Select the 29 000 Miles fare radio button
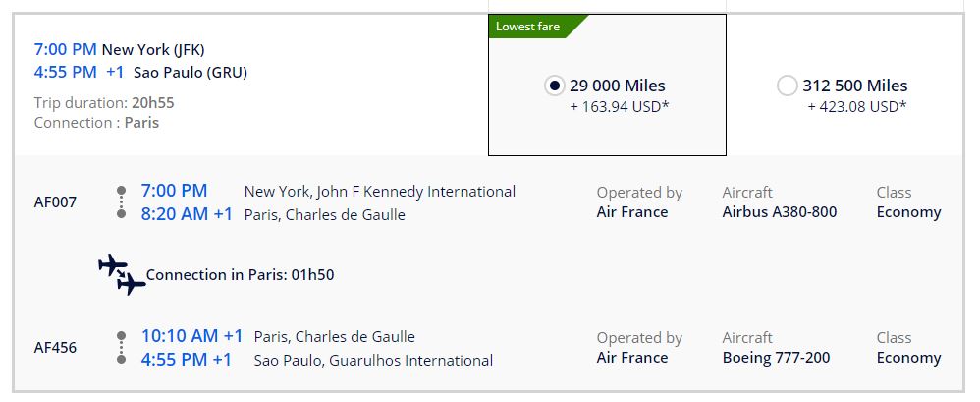This screenshot has height=402, width=980. [x=554, y=86]
